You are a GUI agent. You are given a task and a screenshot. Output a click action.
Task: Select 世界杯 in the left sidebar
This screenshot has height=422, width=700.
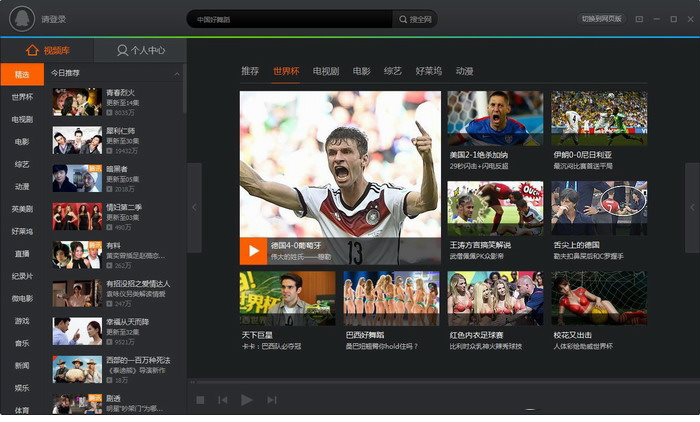click(x=22, y=97)
